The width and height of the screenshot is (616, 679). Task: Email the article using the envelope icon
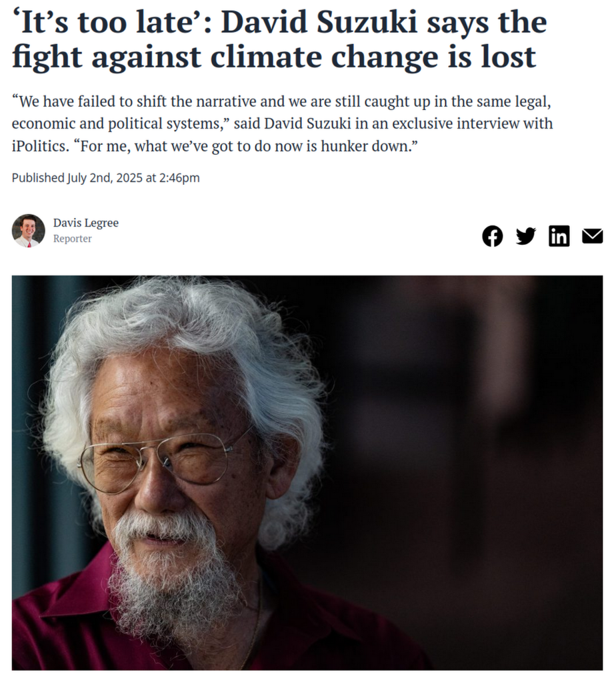[592, 236]
